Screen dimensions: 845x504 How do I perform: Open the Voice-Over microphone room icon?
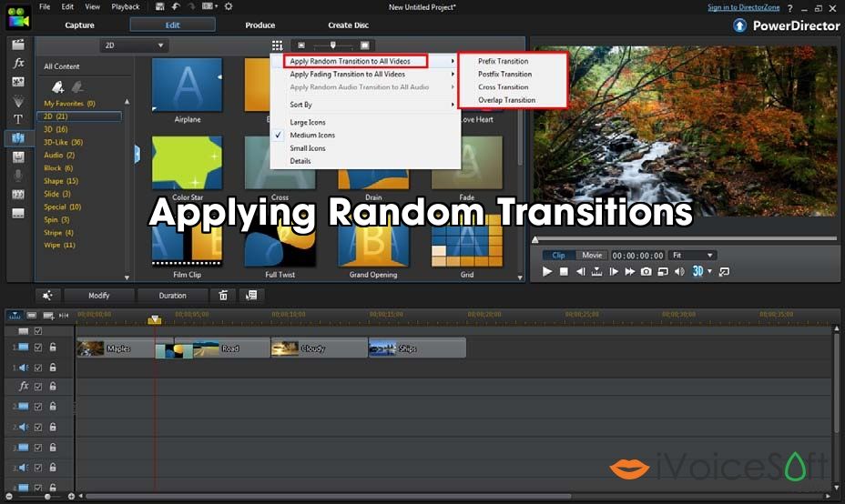click(x=18, y=176)
